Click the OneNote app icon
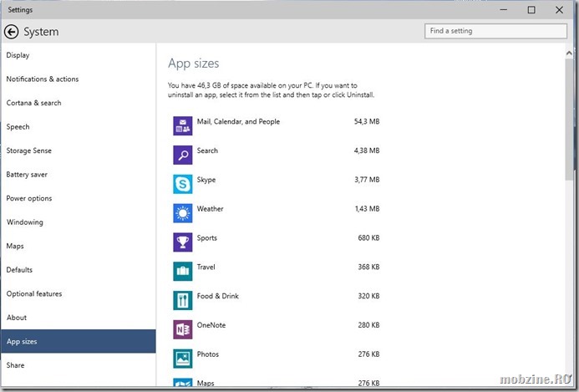 [183, 329]
